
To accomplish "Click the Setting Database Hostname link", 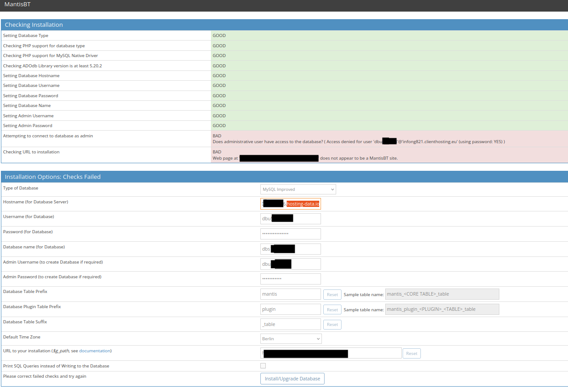I will [x=31, y=75].
